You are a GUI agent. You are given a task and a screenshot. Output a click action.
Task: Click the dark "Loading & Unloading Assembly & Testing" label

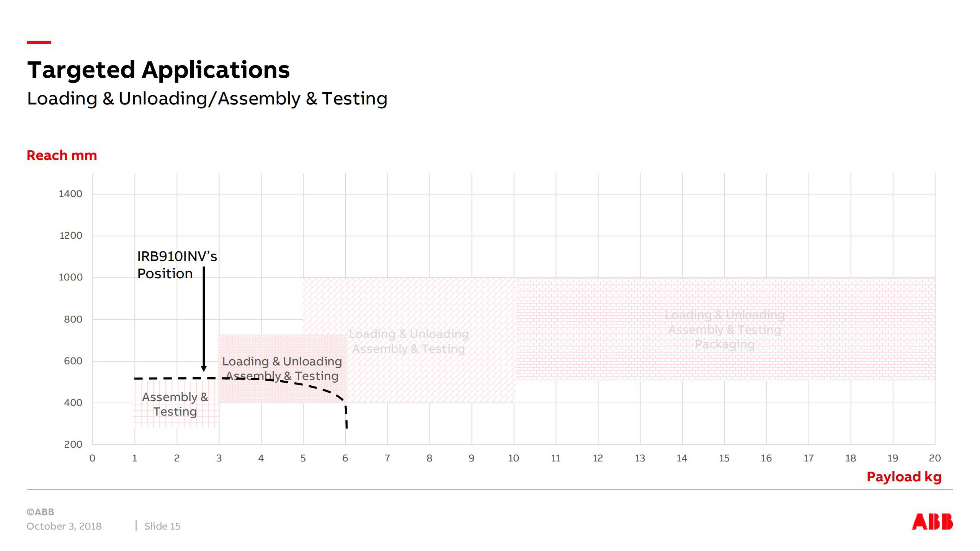click(x=282, y=368)
